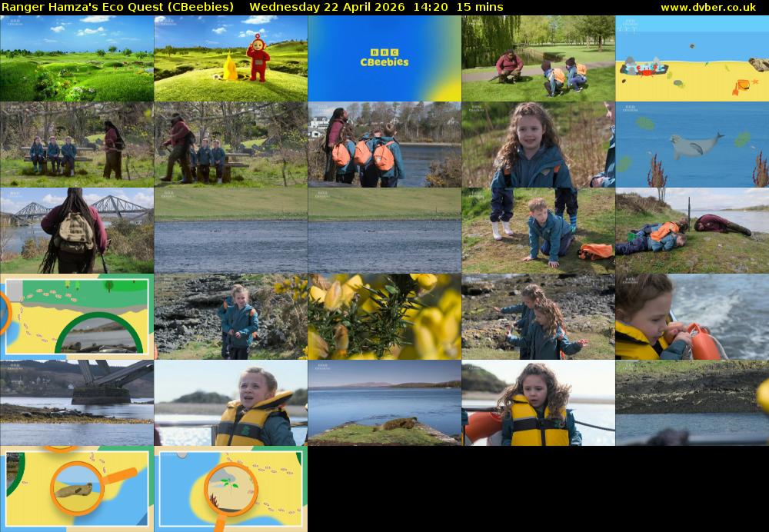
Task: Select the BBC CBeebies logo thumbnail
Action: click(384, 58)
